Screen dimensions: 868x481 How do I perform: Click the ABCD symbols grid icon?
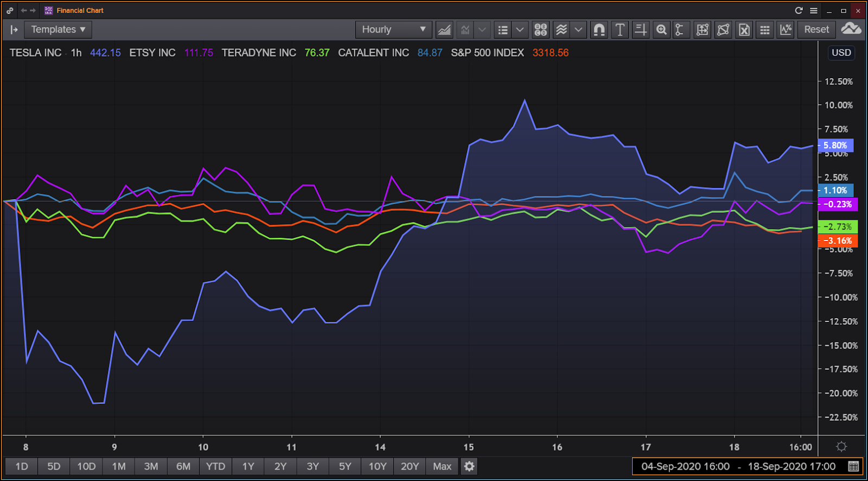coord(540,30)
